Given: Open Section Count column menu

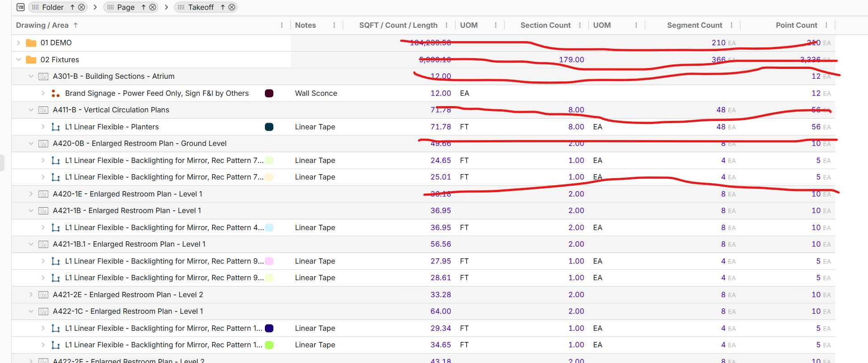Looking at the screenshot, I should pyautogui.click(x=580, y=26).
